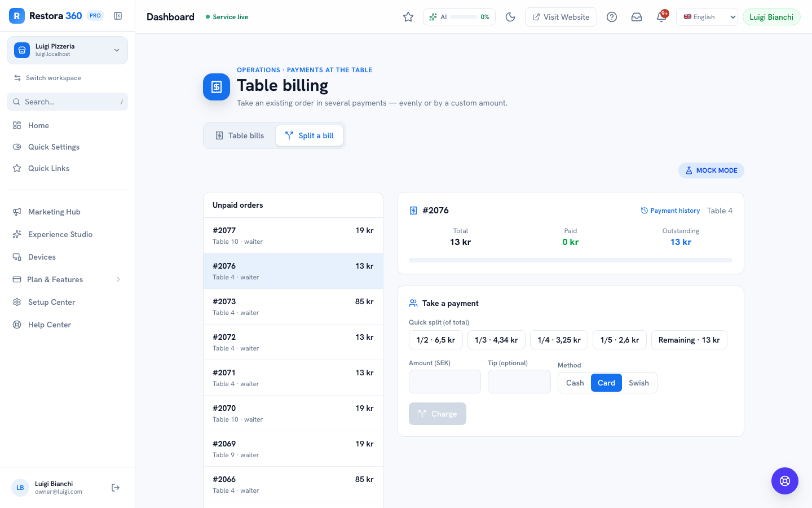Click the Table billing receipt icon

[x=217, y=87]
